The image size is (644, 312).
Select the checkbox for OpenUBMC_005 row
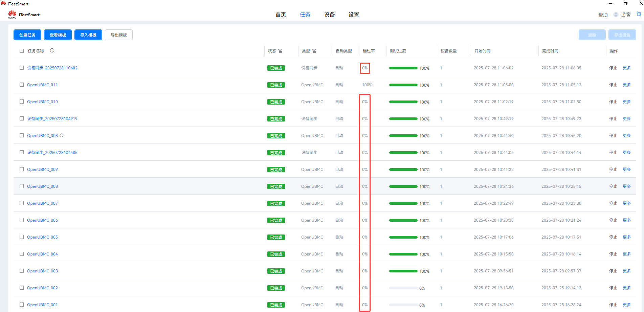coord(22,237)
